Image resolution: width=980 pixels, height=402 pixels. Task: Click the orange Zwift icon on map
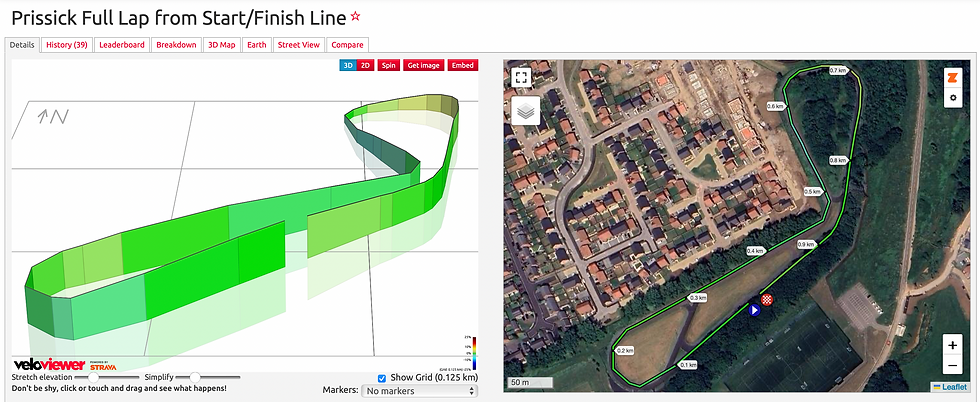(952, 78)
